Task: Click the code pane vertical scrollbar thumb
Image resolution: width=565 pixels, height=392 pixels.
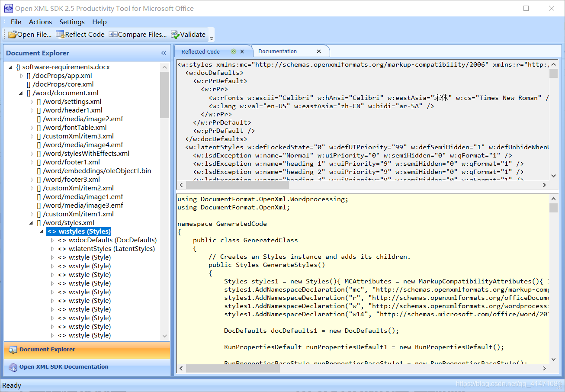Action: click(x=553, y=208)
